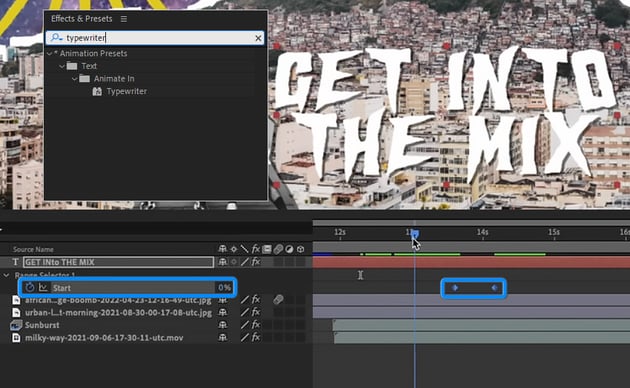Open the search magnifier options dropdown
Viewport: 630px width, 388px height.
[x=56, y=38]
